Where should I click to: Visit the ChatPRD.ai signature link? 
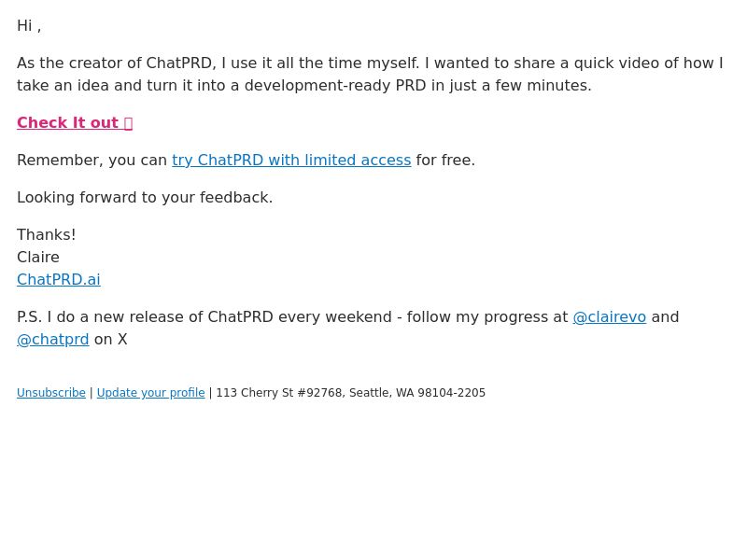click(x=58, y=279)
